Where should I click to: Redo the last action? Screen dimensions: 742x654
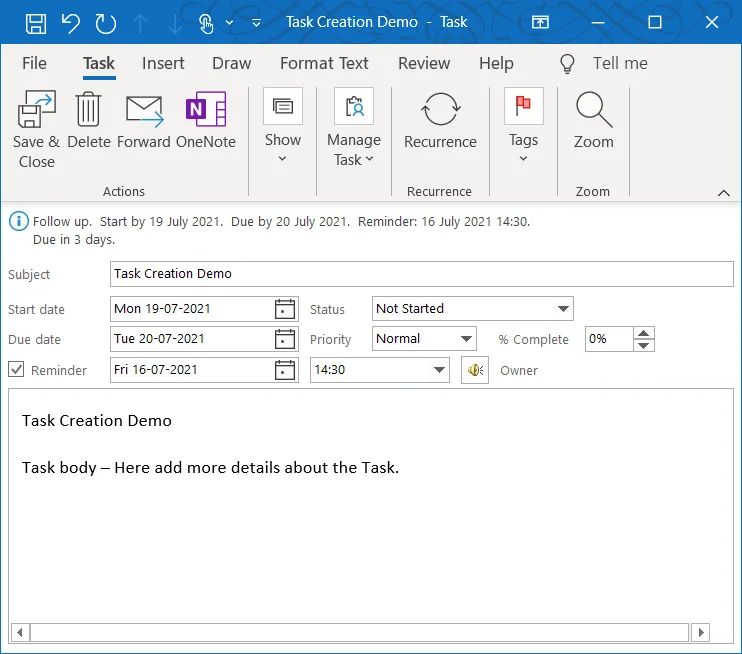tap(106, 23)
